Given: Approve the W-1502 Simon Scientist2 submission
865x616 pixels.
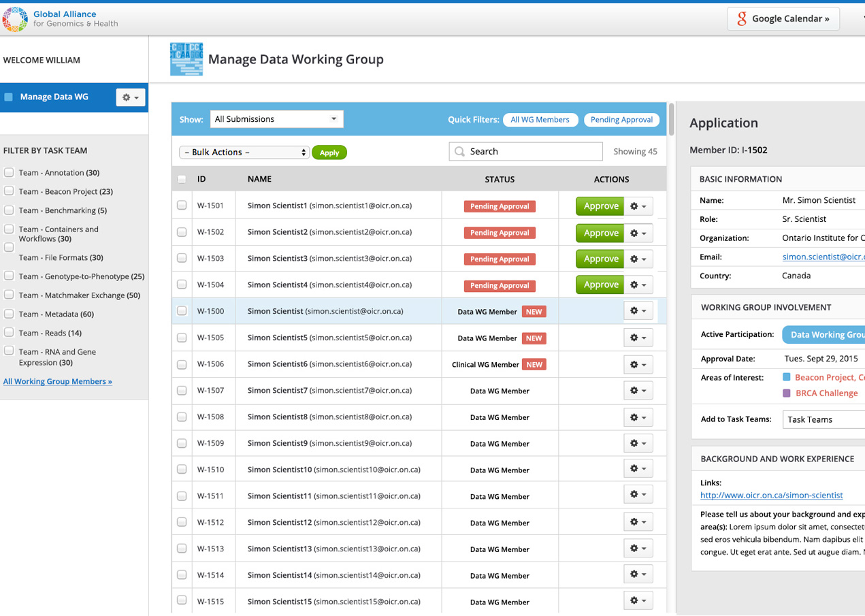Looking at the screenshot, I should pos(600,233).
